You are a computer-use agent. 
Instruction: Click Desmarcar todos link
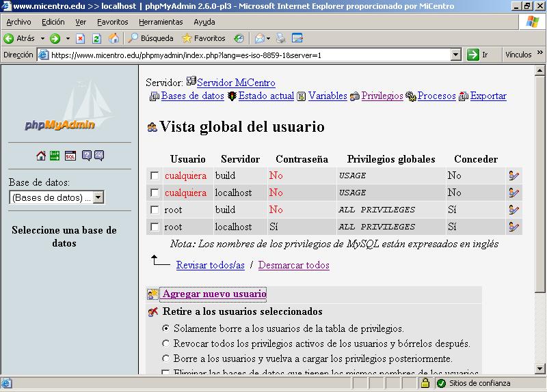294,265
